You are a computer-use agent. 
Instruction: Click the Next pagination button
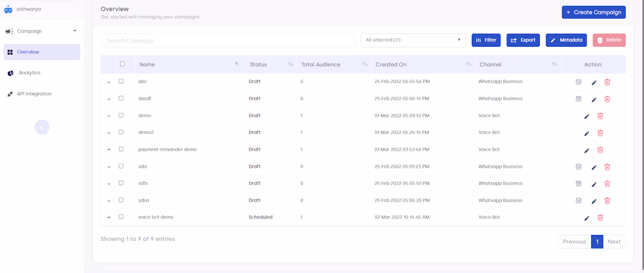pos(614,241)
